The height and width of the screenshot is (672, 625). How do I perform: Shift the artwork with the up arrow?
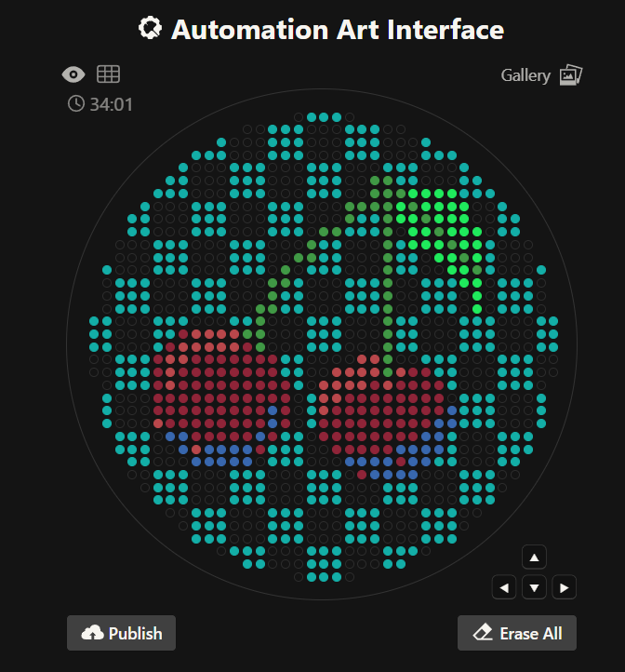point(534,558)
